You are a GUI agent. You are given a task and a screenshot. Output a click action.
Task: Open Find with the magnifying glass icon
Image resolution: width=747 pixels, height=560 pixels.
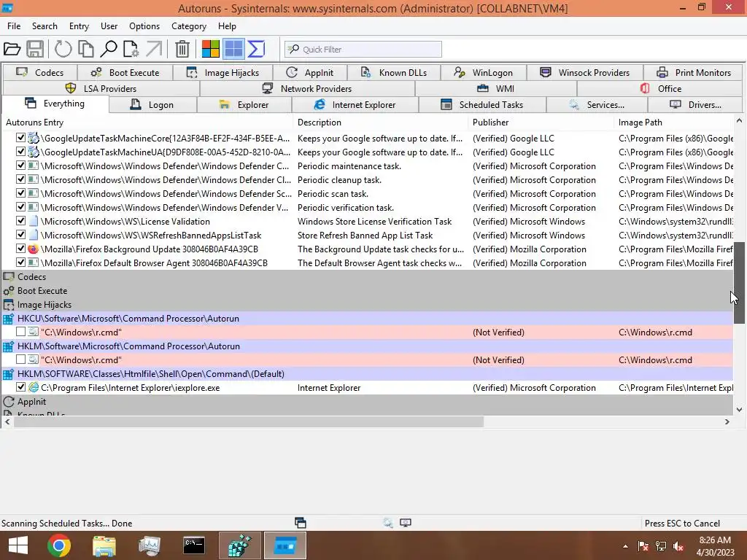pyautogui.click(x=109, y=49)
